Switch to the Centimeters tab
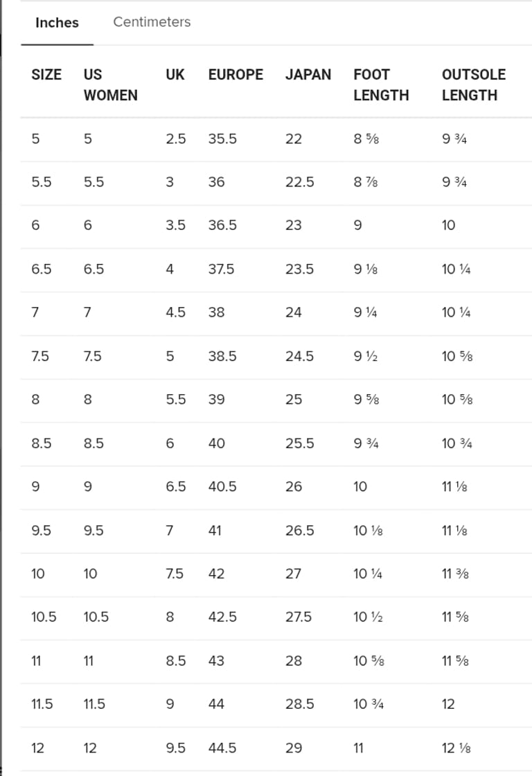Screen dimensions: 532x776 click(152, 22)
